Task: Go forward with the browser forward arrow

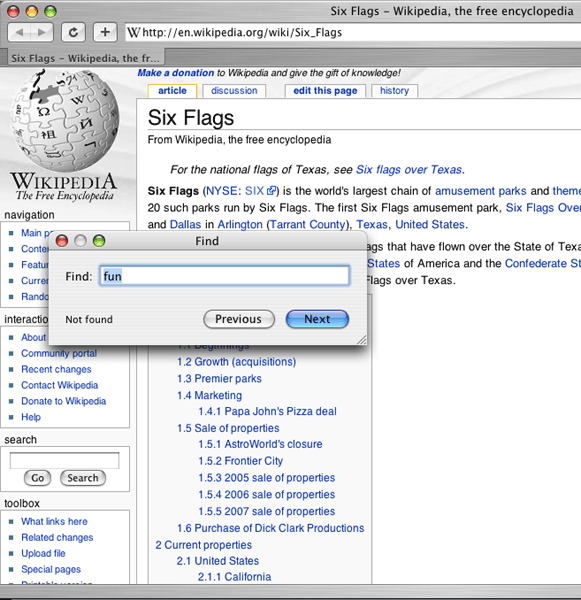Action: pyautogui.click(x=42, y=33)
